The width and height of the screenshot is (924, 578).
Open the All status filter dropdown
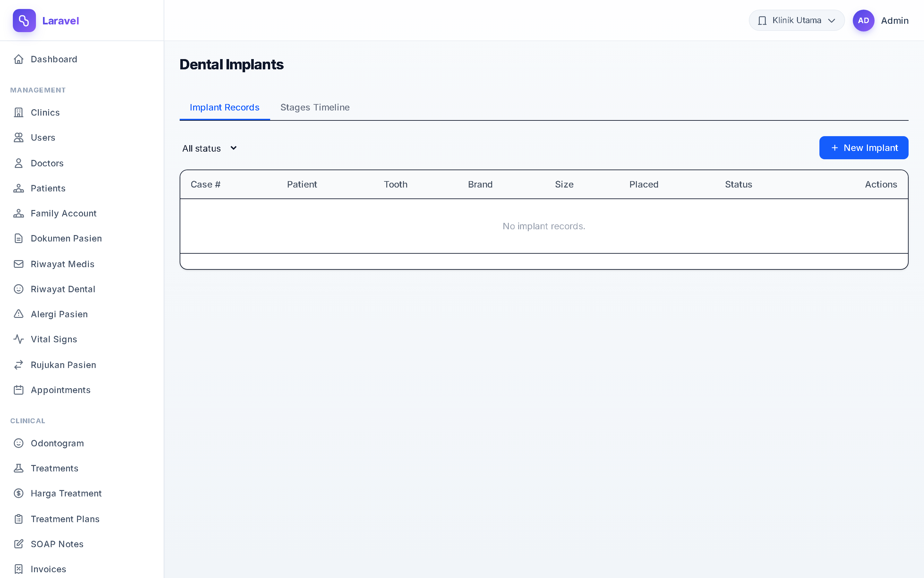click(210, 148)
